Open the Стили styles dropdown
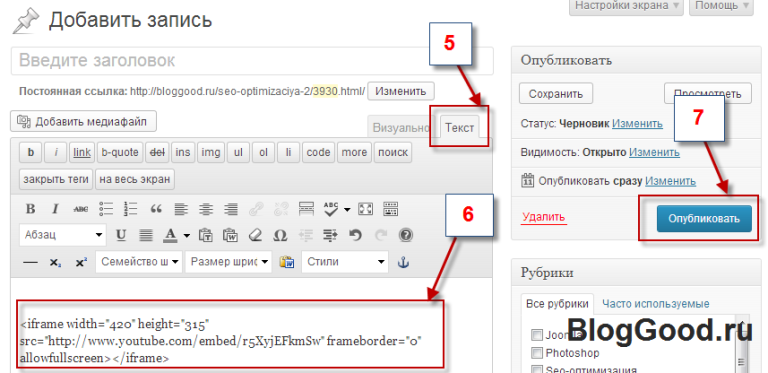 [345, 262]
